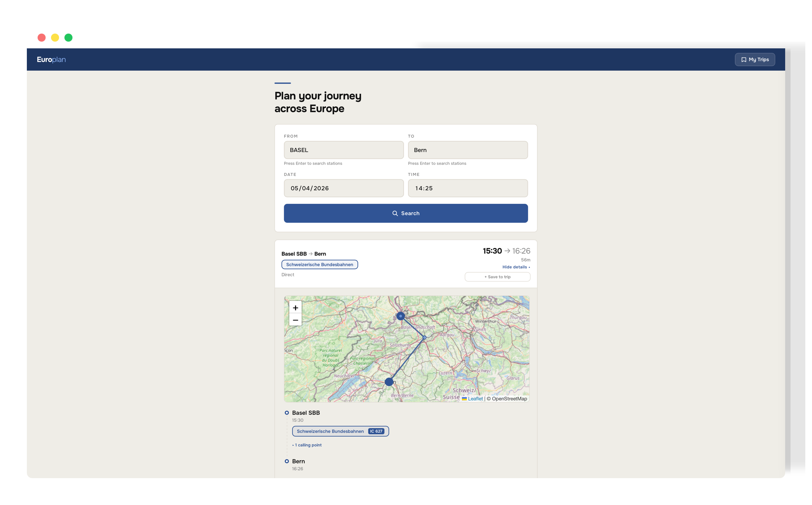Click the Ukrainian flag icon beside Leaflet
The width and height of the screenshot is (812, 505).
click(464, 399)
